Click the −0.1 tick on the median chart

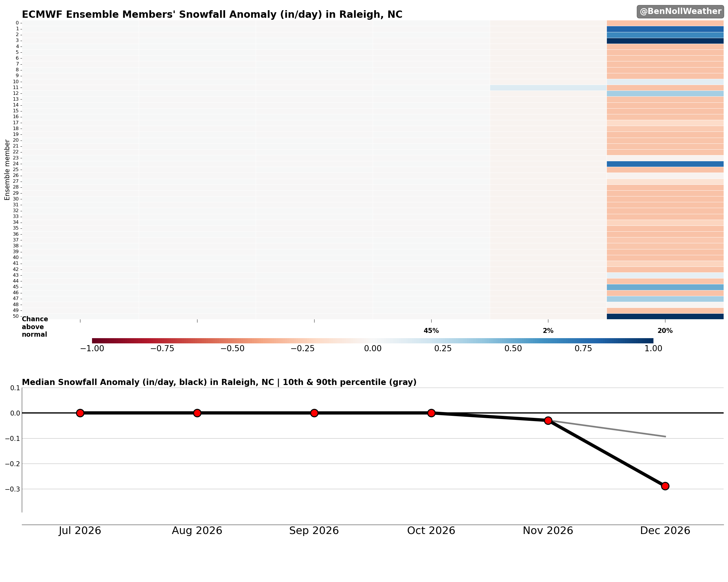13,439
